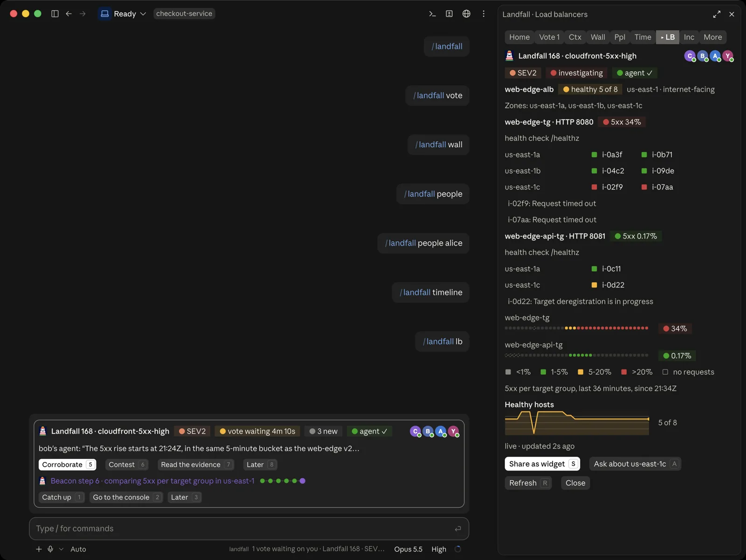The height and width of the screenshot is (560, 746).
Task: Expand the Landfall panel to fullscreen
Action: tap(717, 14)
